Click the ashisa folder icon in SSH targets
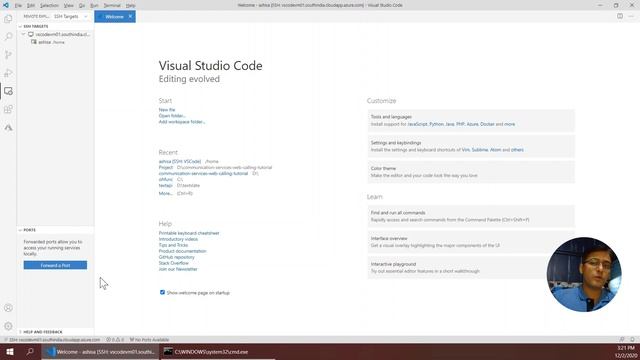The width and height of the screenshot is (640, 360). point(34,42)
